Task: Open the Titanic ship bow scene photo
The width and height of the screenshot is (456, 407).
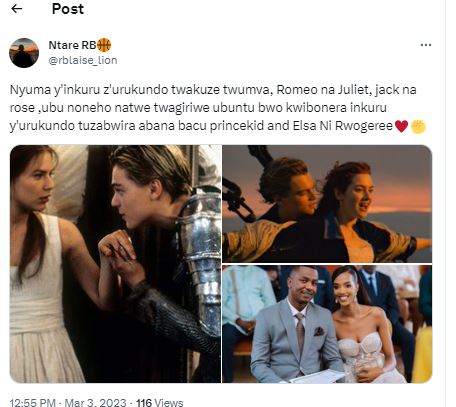Action: (x=327, y=204)
